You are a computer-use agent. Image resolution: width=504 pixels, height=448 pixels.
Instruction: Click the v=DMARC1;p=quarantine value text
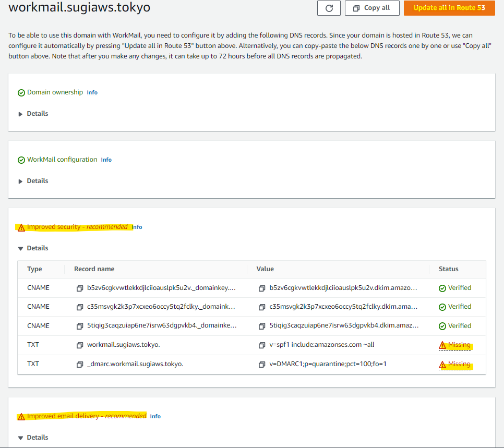[x=328, y=364]
